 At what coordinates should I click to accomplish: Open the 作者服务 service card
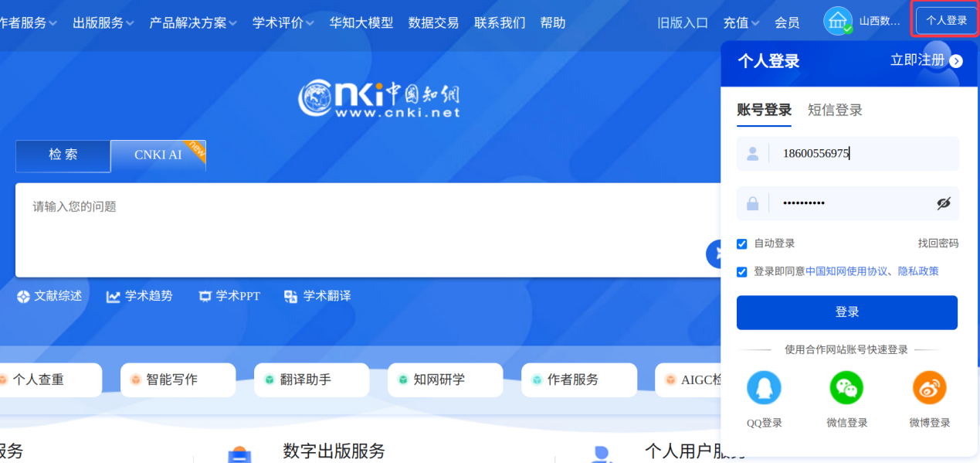point(579,380)
